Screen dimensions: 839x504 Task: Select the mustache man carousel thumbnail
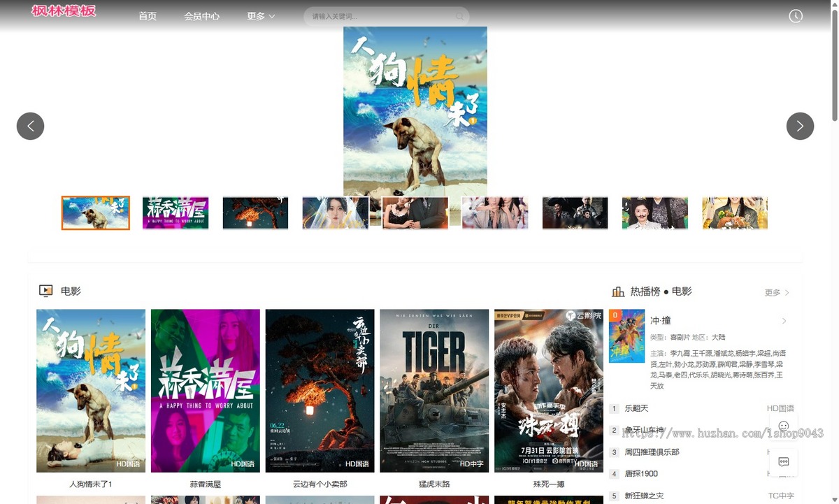pos(655,213)
